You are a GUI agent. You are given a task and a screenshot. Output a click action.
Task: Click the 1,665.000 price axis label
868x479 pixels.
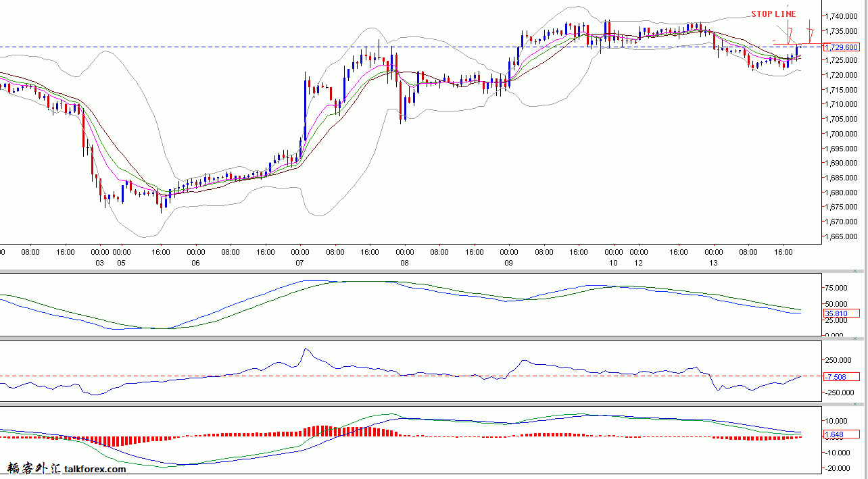pos(842,236)
